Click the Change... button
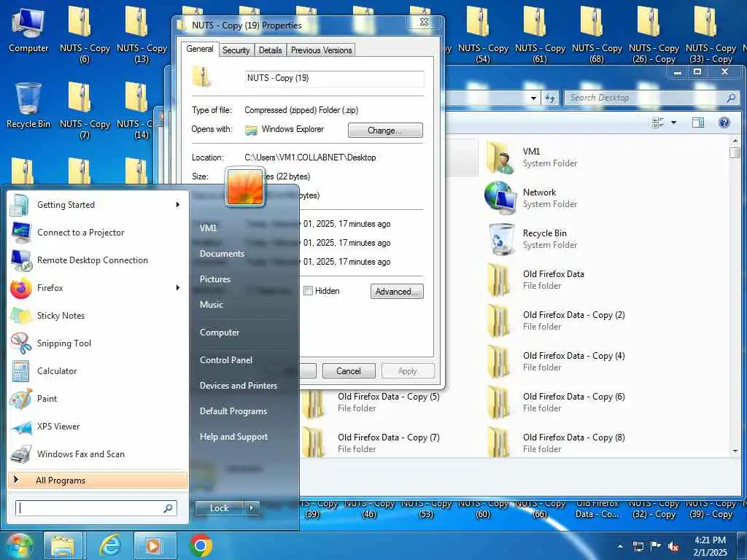The width and height of the screenshot is (747, 560). [385, 130]
